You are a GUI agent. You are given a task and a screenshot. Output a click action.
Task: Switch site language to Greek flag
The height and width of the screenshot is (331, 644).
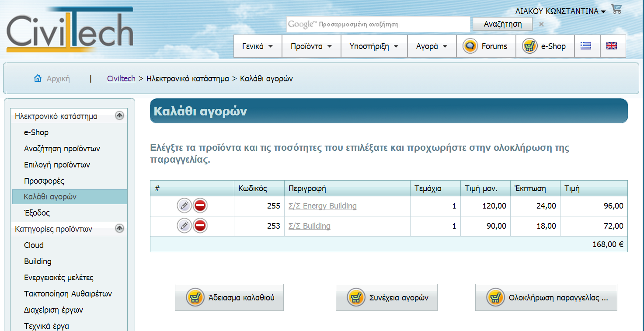point(586,46)
